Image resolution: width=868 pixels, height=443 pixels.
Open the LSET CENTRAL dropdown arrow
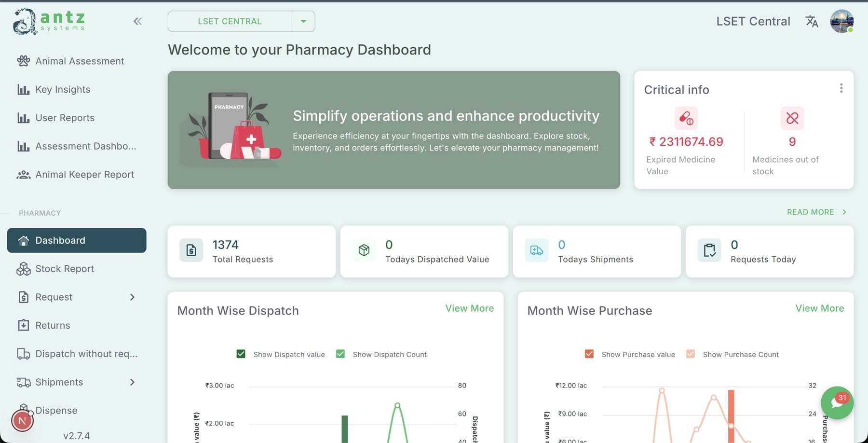[303, 21]
